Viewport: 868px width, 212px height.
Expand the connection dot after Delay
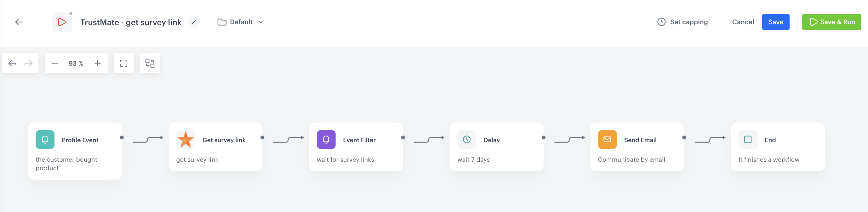[543, 137]
